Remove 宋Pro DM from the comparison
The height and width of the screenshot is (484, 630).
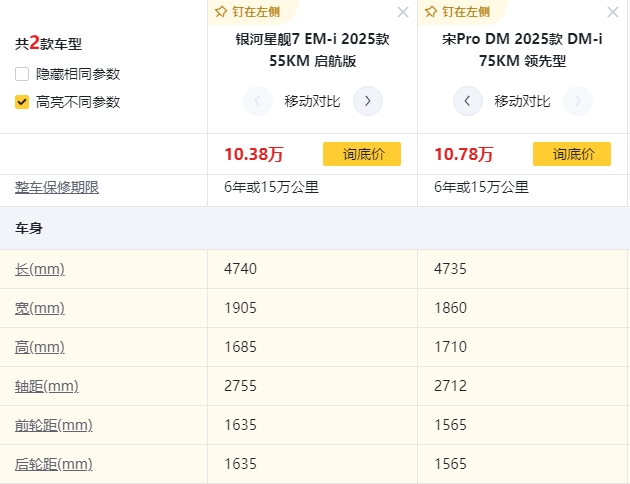[613, 12]
